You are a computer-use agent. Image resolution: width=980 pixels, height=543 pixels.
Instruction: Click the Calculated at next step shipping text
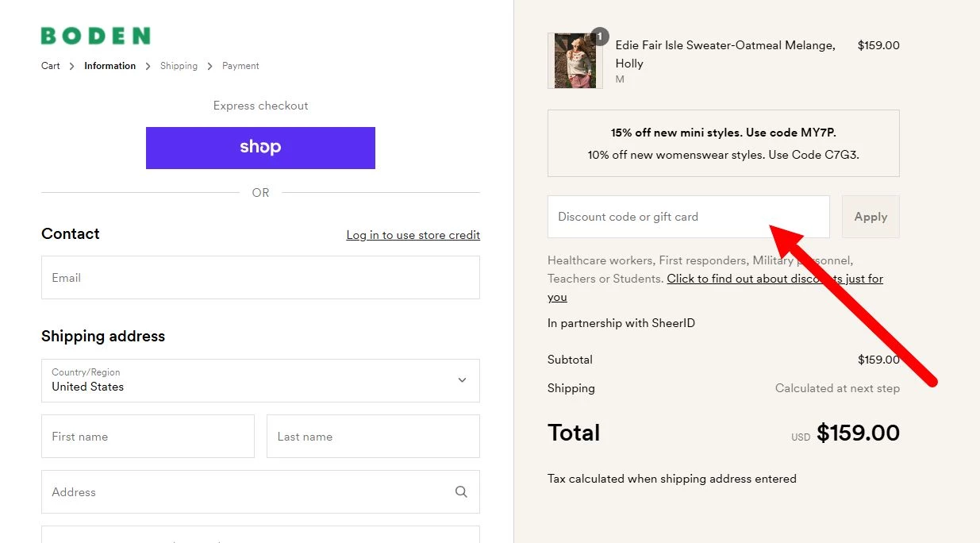pyautogui.click(x=837, y=388)
